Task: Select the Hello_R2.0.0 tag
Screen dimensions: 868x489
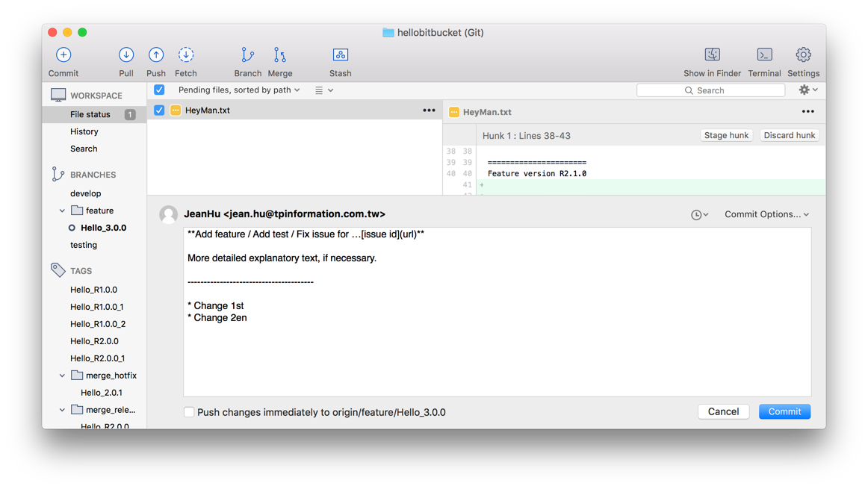Action: click(94, 341)
